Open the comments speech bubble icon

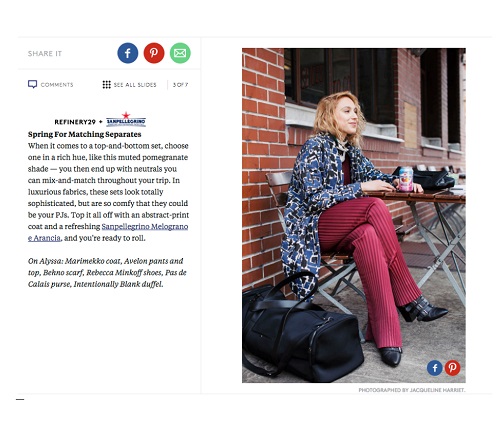point(32,84)
